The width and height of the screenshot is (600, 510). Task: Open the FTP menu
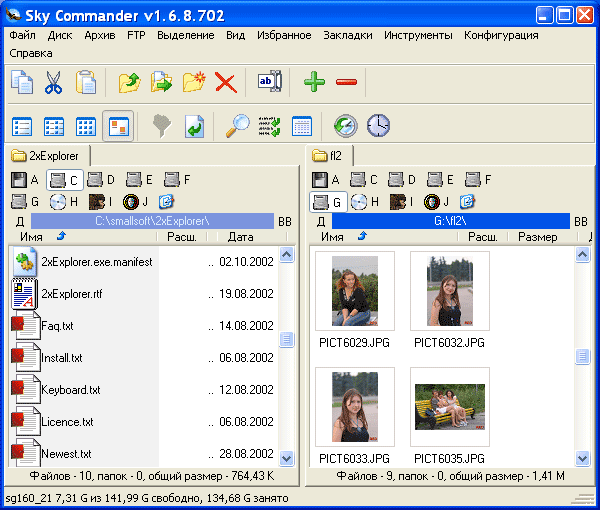click(x=136, y=36)
